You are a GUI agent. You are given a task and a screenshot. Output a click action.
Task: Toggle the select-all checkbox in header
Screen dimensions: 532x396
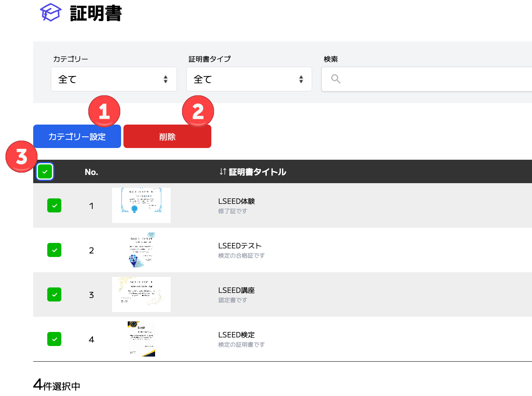[x=45, y=171]
